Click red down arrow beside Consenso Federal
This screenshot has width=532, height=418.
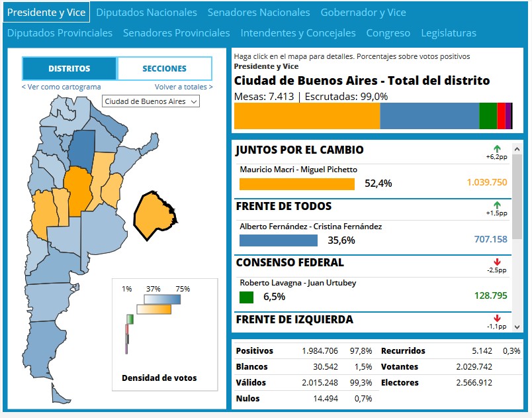click(497, 262)
